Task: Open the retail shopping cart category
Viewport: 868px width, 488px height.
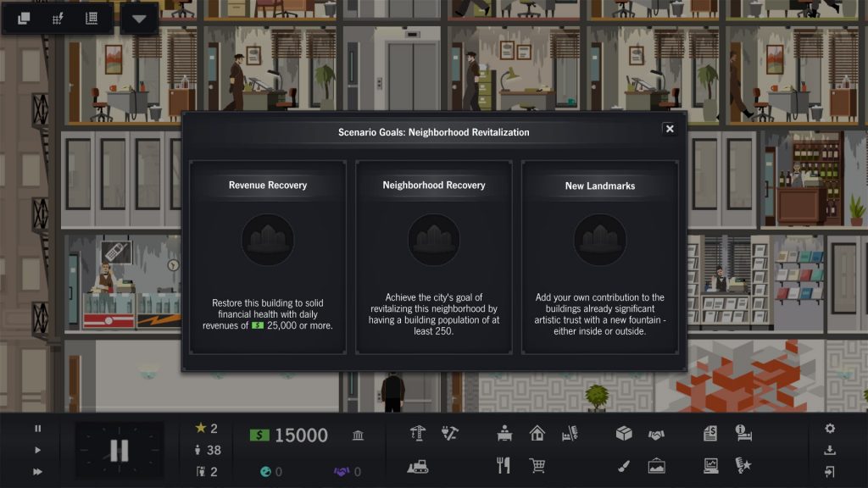Action: coord(537,466)
